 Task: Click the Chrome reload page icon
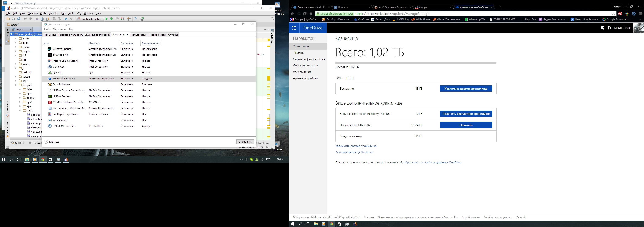click(304, 14)
